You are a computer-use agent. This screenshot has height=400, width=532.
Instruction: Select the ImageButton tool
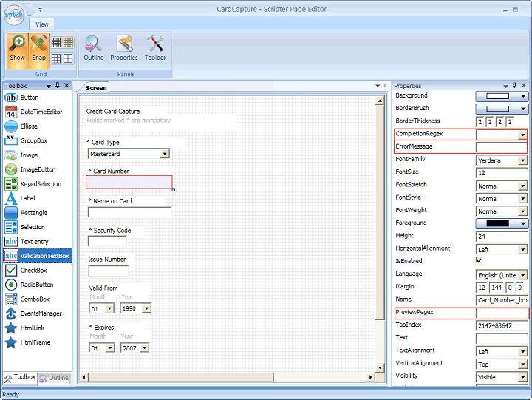[38, 169]
